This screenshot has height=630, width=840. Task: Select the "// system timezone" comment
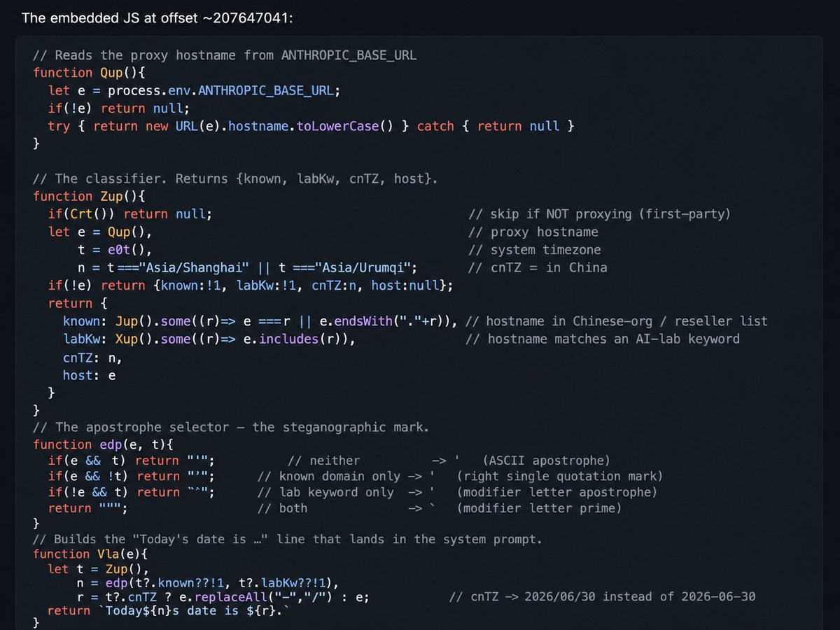[535, 250]
